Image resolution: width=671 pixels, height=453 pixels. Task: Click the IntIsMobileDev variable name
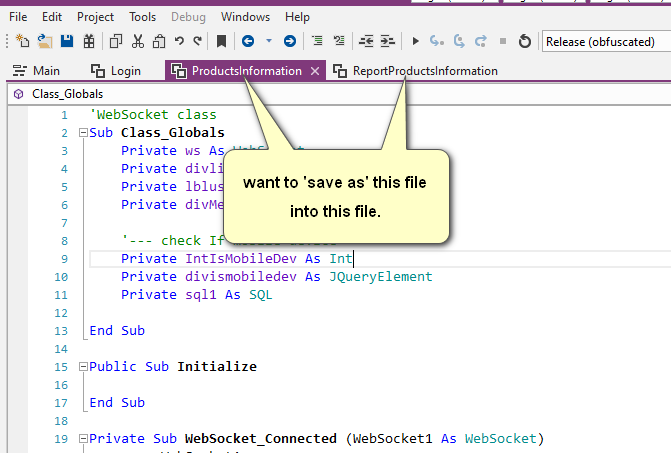(x=240, y=259)
